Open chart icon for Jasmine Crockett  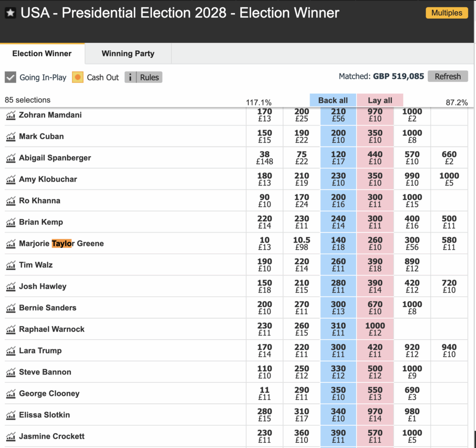[x=11, y=436]
